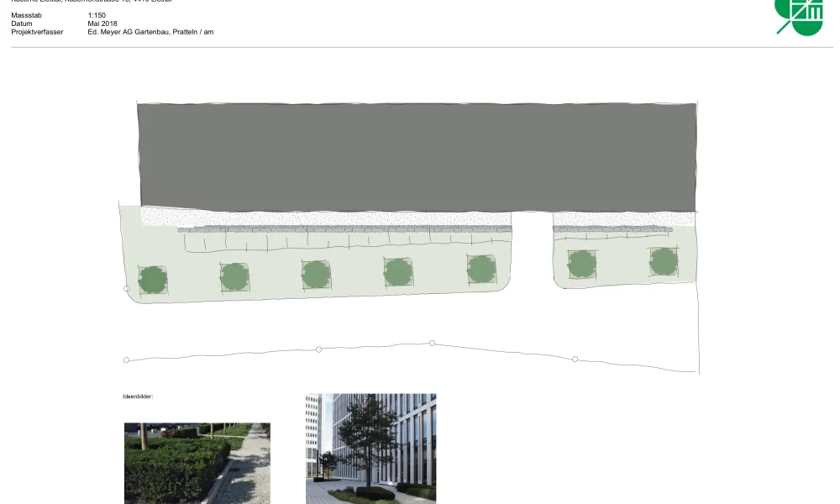Screen dimensions: 840x504
Task: Click the white pathway gap between the lawns
Action: (x=532, y=252)
